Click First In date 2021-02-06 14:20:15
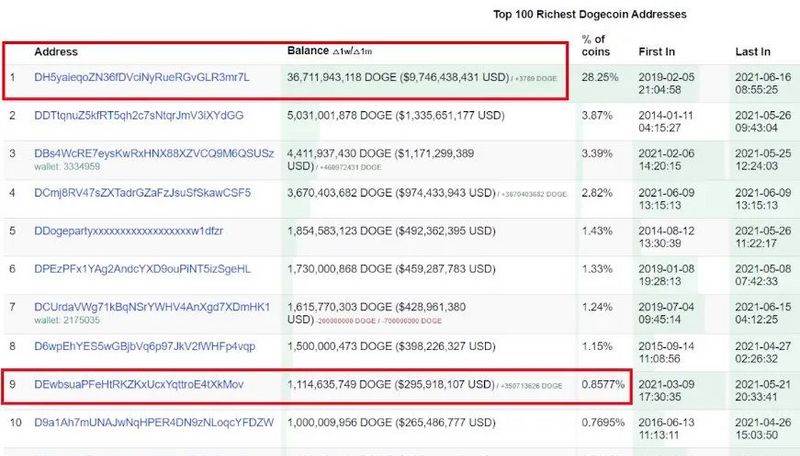Image resolution: width=800 pixels, height=456 pixels. point(666,160)
